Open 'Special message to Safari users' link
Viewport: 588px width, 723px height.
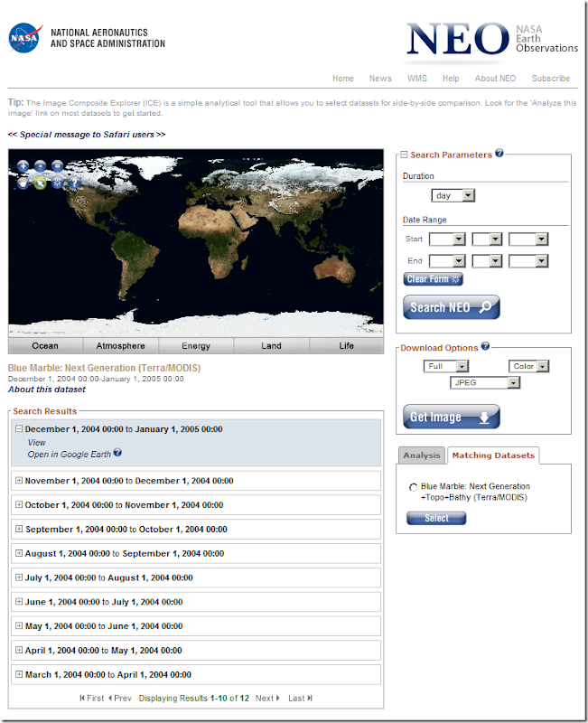tap(87, 135)
